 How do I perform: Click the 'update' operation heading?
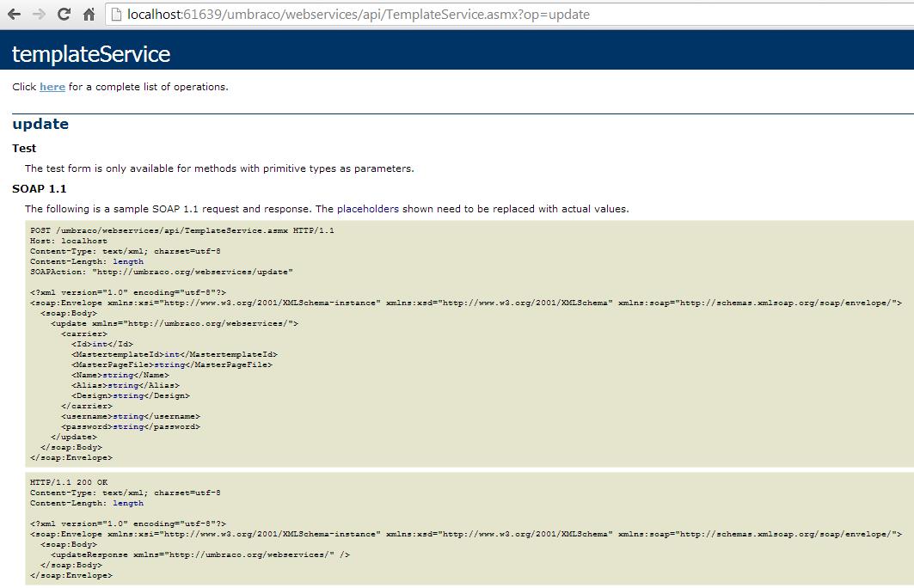click(40, 124)
